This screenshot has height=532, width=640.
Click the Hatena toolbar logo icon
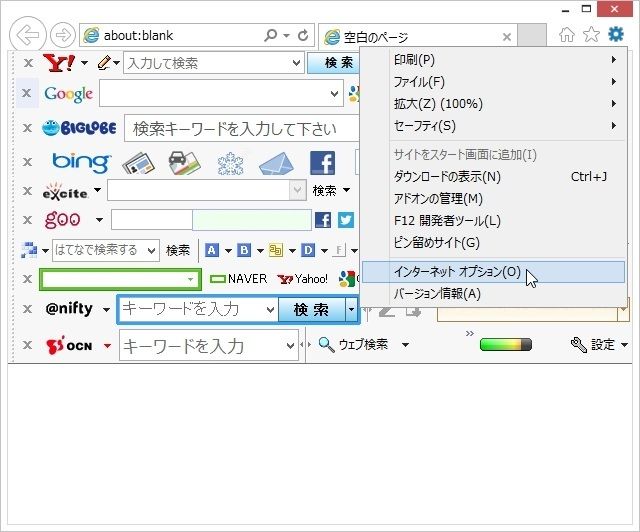(x=29, y=250)
